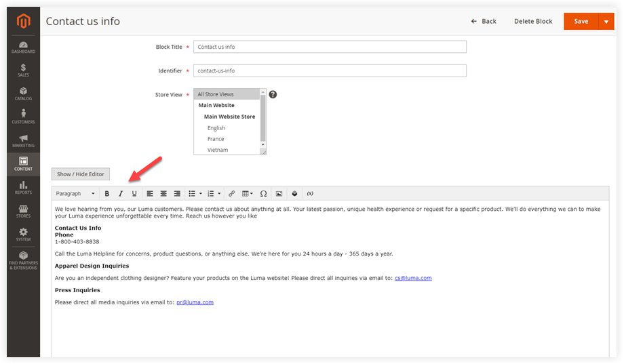Open the Marketing sidebar menu

pos(23,141)
